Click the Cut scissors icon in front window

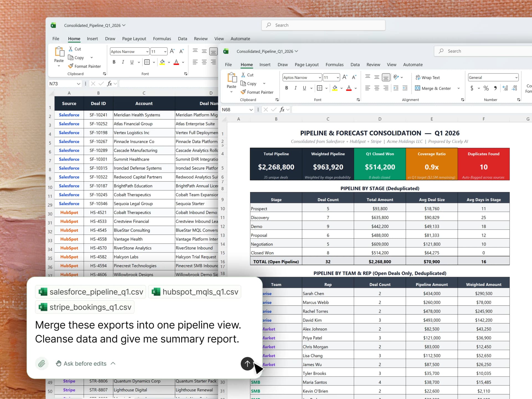click(x=243, y=75)
